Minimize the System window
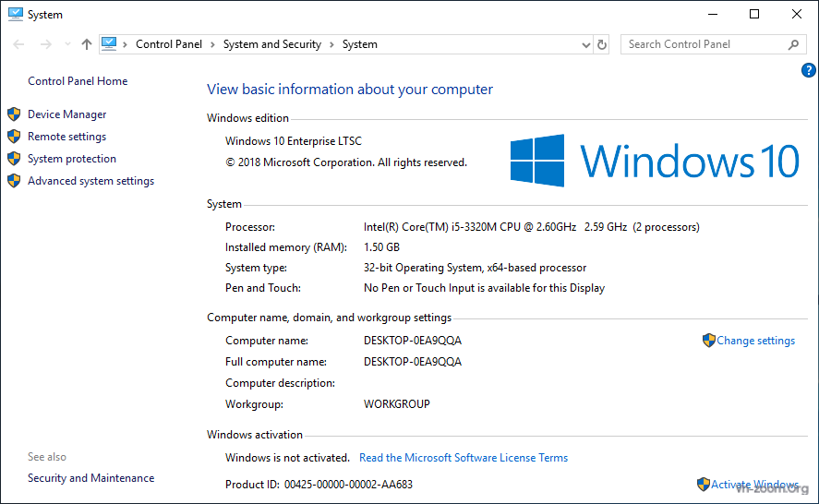The height and width of the screenshot is (504, 819). [713, 14]
